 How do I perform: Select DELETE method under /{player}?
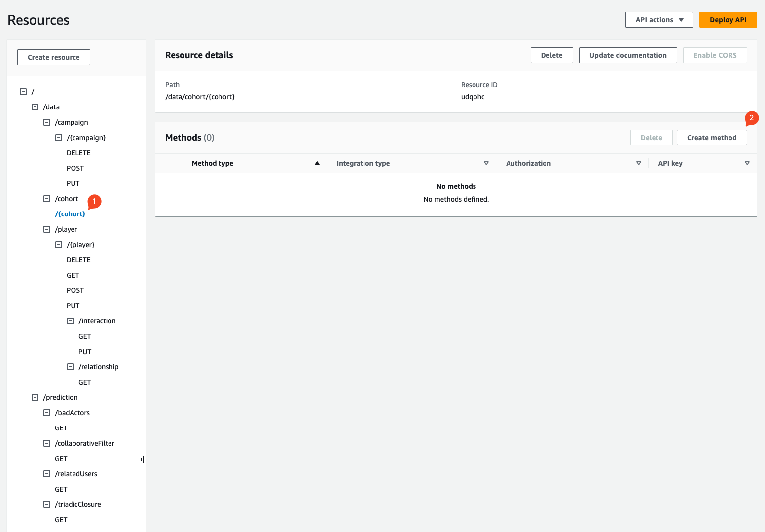coord(78,260)
